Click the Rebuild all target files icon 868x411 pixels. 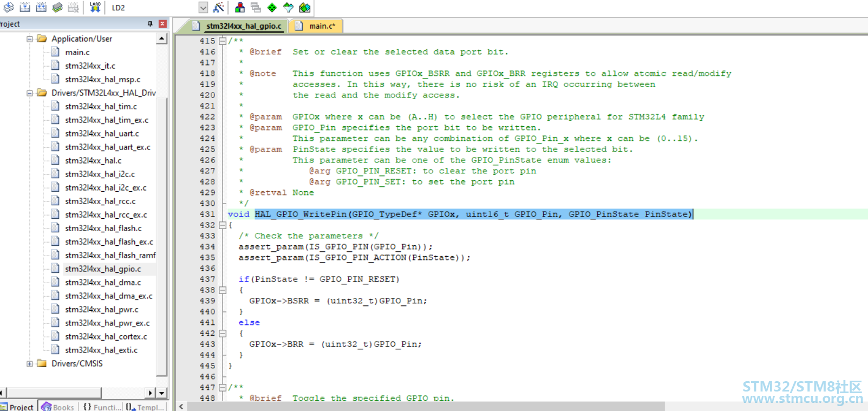coord(41,8)
